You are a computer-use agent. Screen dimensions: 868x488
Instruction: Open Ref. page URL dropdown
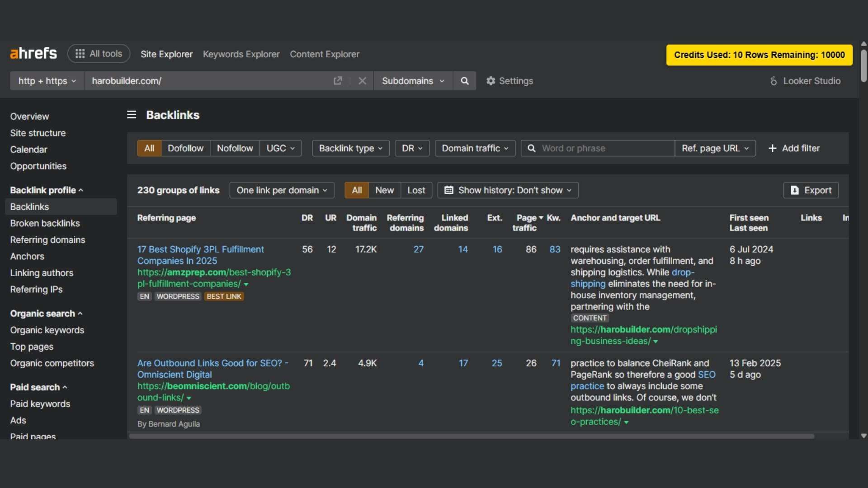pos(715,148)
